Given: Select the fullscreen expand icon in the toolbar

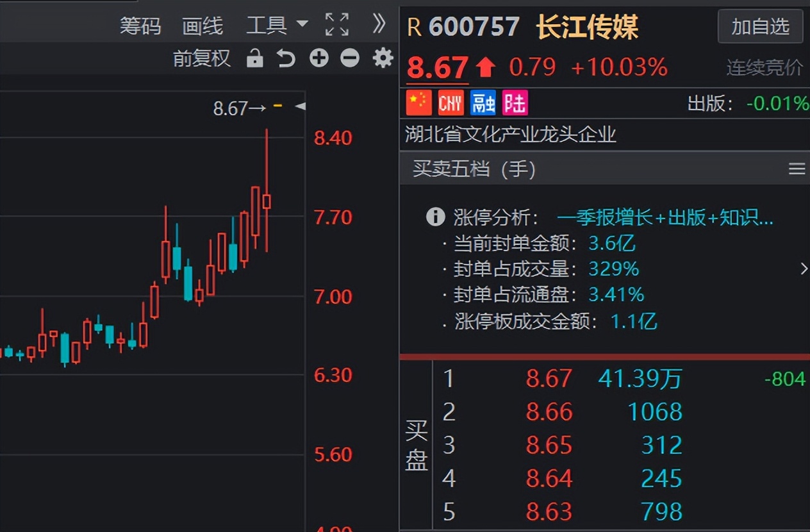Looking at the screenshot, I should 336,23.
